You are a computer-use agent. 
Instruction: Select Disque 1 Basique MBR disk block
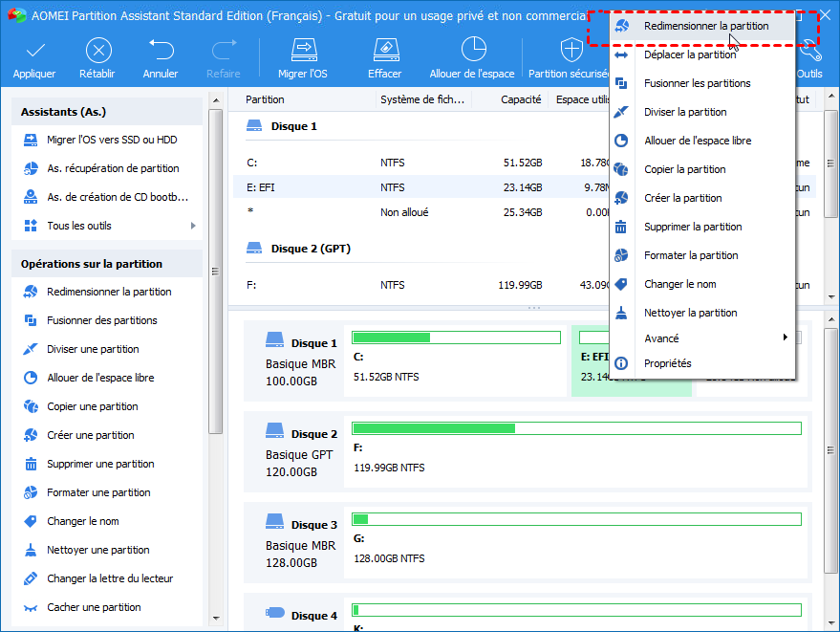pos(293,360)
